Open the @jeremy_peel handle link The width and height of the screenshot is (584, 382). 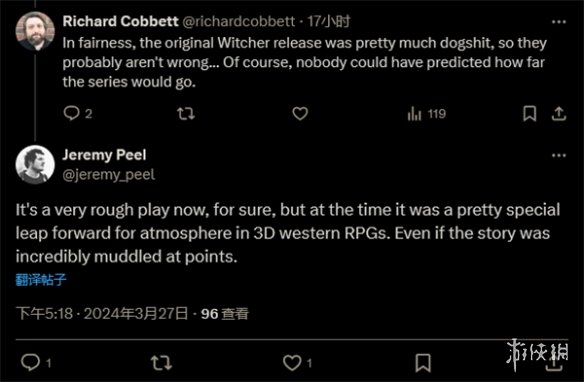click(108, 174)
